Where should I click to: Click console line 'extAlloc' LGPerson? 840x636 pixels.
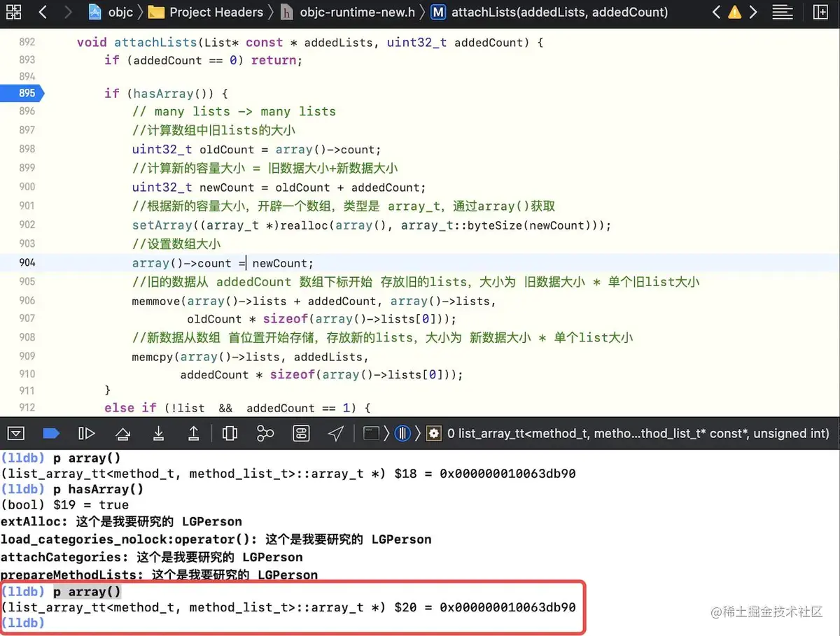point(121,521)
